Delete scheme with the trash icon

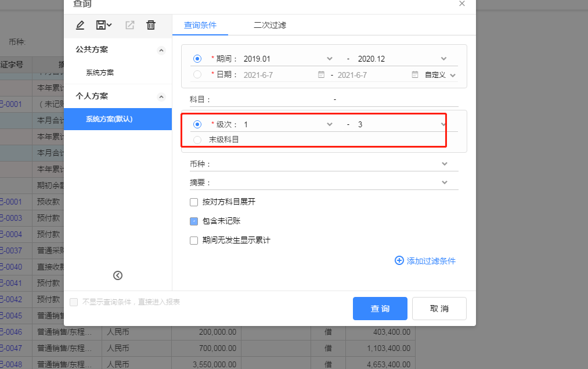coord(151,25)
